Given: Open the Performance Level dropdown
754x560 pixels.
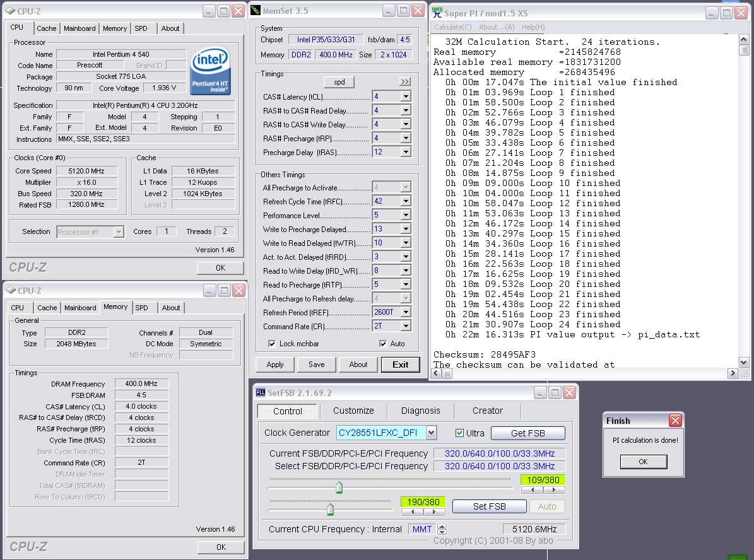Looking at the screenshot, I should point(406,215).
